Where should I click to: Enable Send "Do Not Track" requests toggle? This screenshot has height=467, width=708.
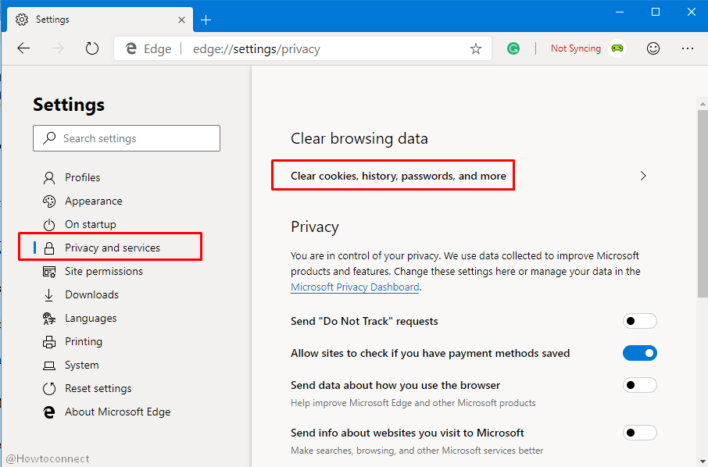click(x=639, y=321)
